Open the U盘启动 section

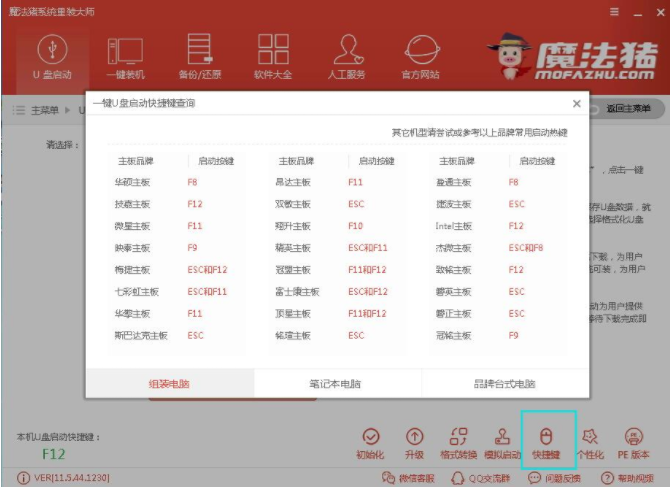[51, 56]
